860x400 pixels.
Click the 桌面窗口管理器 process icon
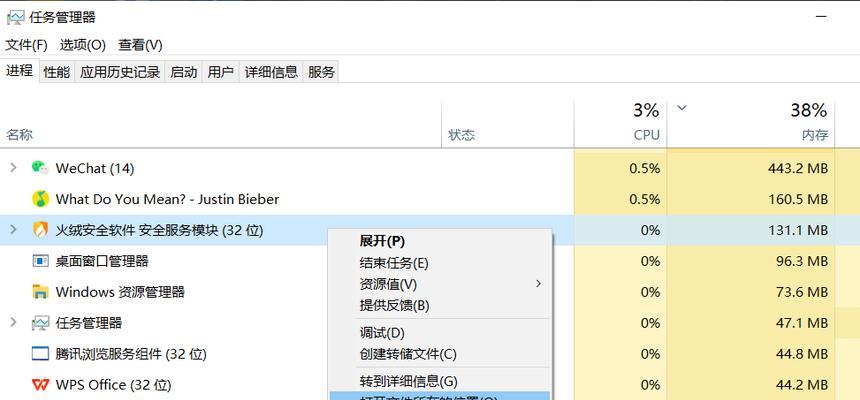pos(40,261)
